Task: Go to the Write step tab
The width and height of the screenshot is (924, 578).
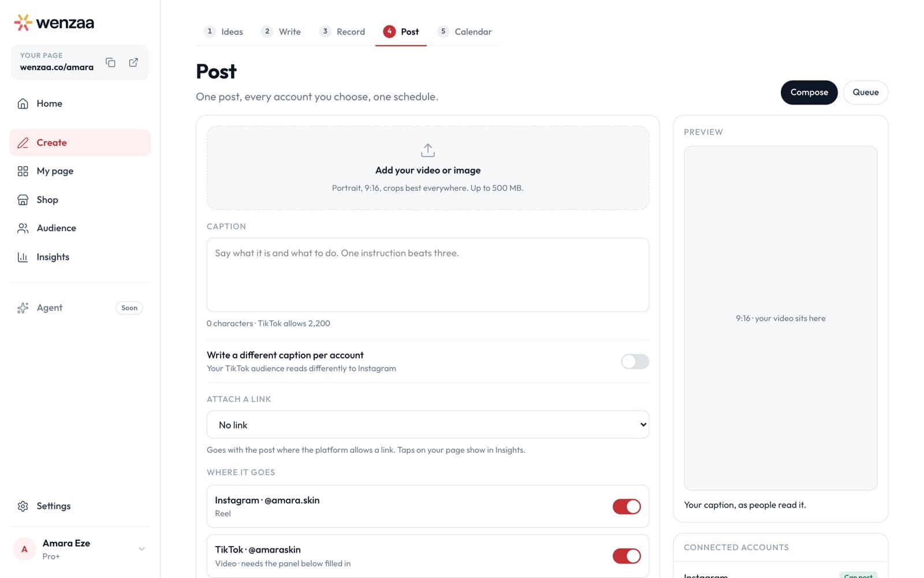Action: 281,32
